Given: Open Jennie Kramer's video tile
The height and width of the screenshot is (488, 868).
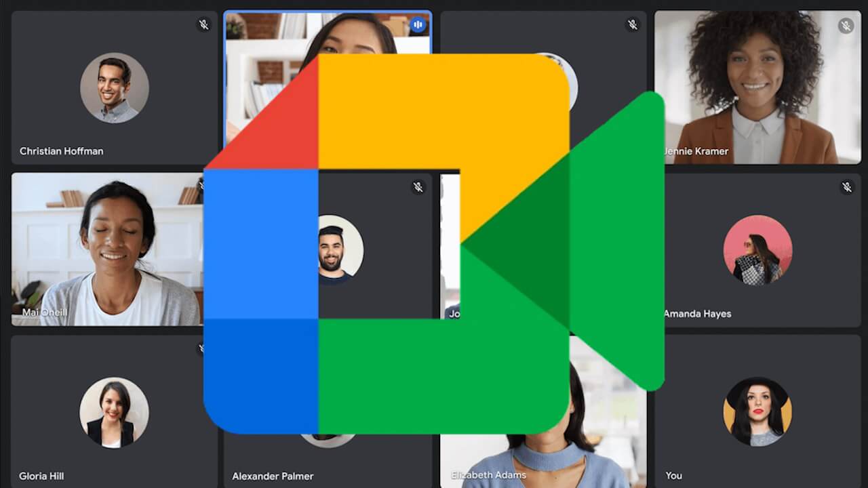Looking at the screenshot, I should 757,87.
